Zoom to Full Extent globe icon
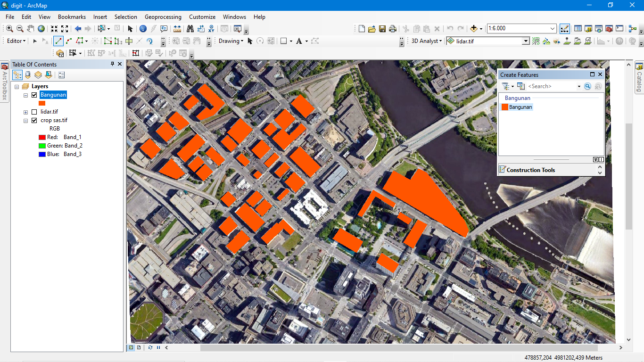Image resolution: width=644 pixels, height=362 pixels. (x=41, y=29)
